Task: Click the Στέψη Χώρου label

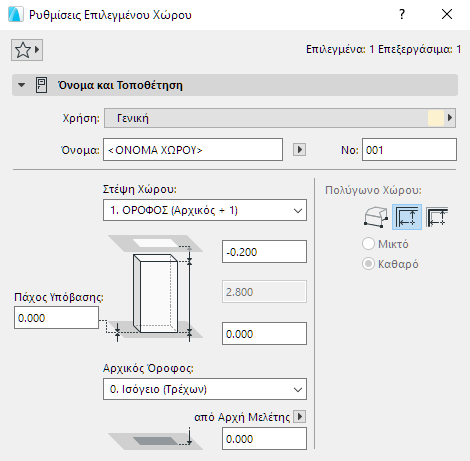Action: pyautogui.click(x=140, y=189)
